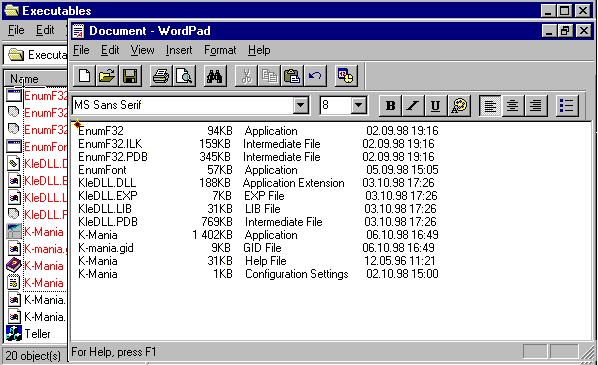The image size is (598, 365).
Task: Open WordPad File menu
Action: tap(81, 50)
